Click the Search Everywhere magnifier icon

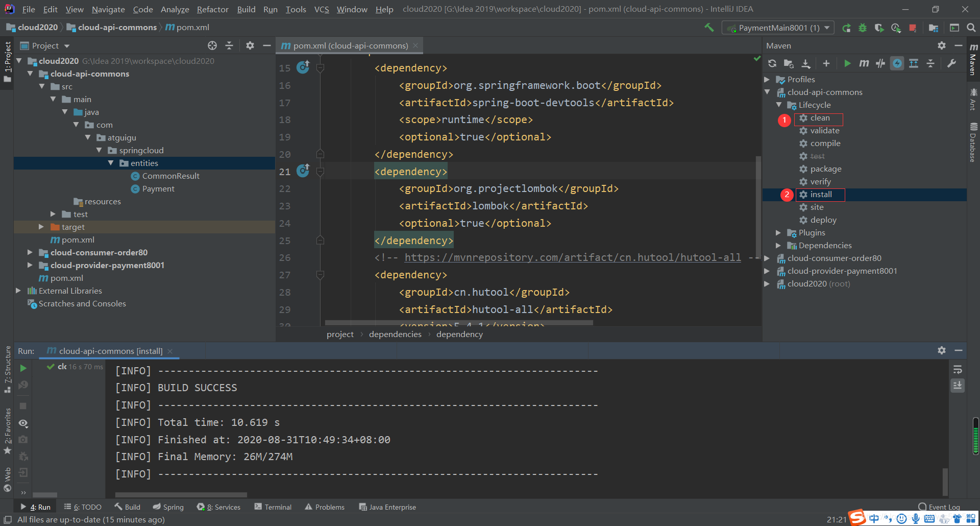click(x=971, y=28)
